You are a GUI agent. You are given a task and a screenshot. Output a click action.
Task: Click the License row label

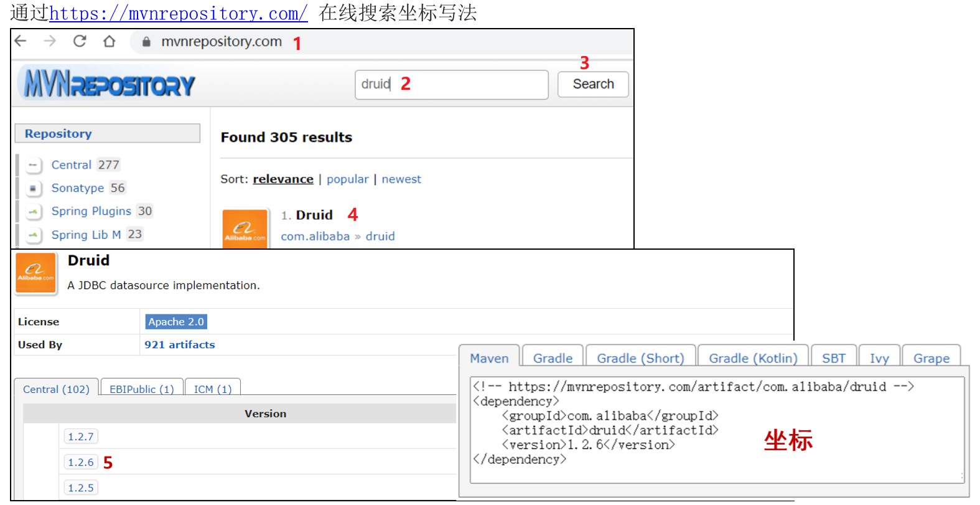pos(39,322)
